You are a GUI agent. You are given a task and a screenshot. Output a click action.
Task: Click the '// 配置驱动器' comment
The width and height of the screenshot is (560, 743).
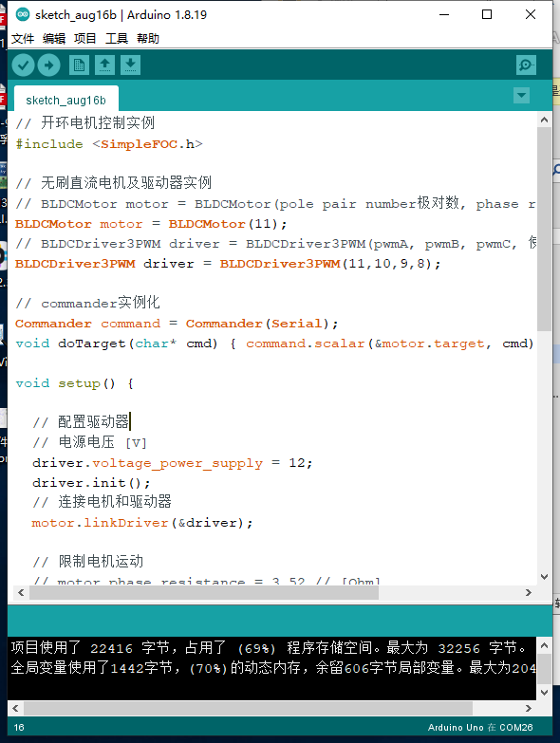[x=81, y=421]
